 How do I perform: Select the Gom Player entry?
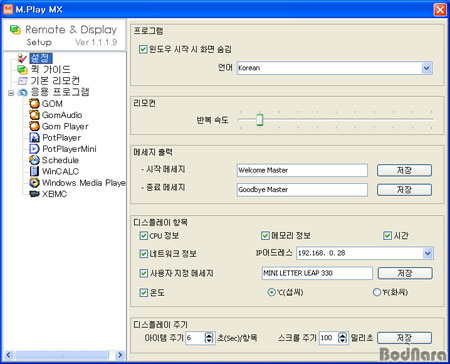[65, 126]
